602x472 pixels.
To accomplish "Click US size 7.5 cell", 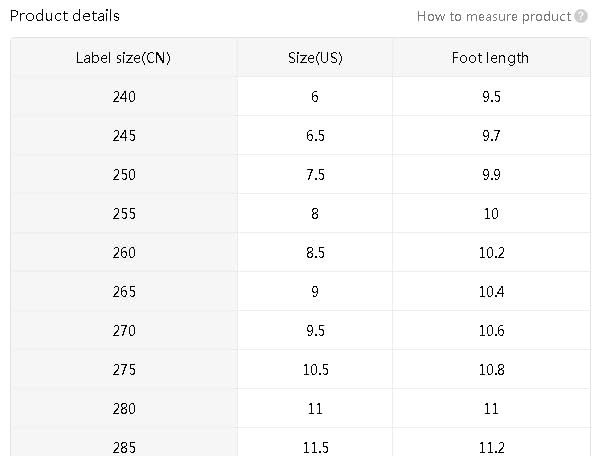I will point(315,174).
